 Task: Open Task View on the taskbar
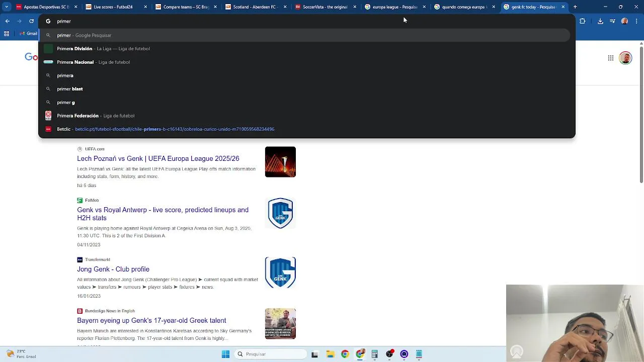(x=314, y=354)
